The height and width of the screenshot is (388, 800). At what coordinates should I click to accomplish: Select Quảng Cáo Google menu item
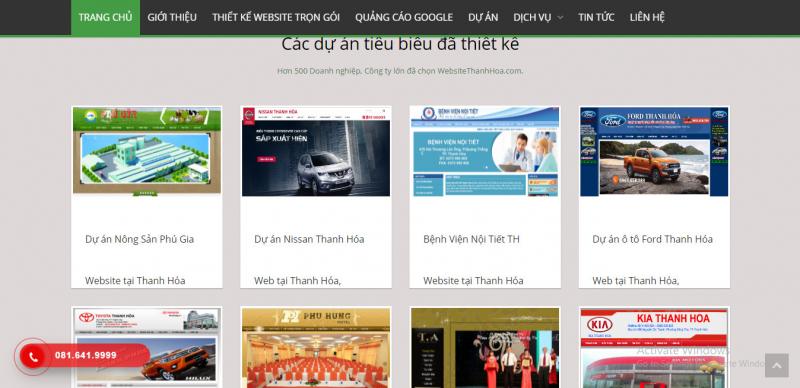404,17
